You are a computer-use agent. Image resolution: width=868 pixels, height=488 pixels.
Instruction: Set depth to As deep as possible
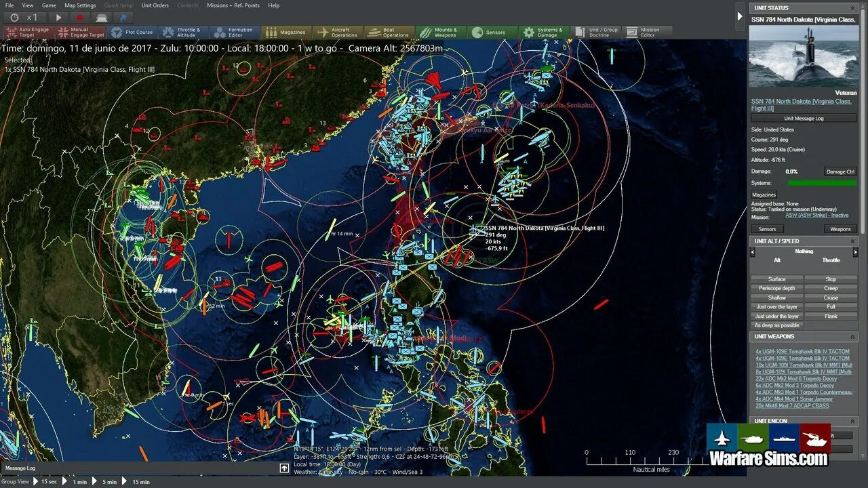tap(777, 325)
